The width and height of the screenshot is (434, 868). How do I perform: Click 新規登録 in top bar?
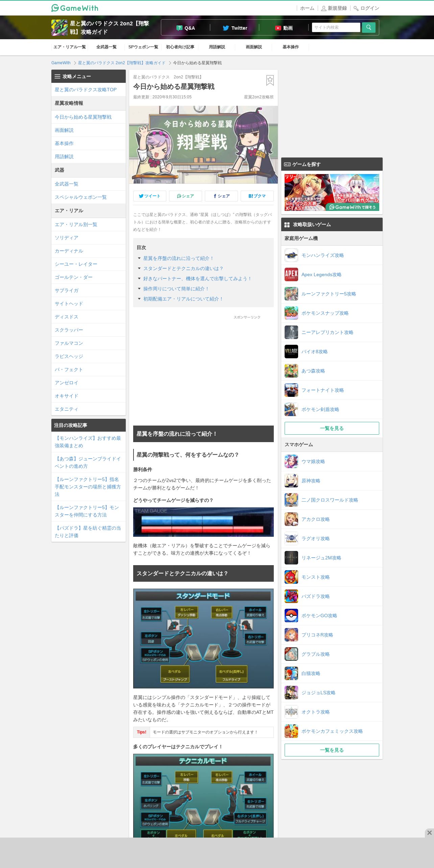334,8
